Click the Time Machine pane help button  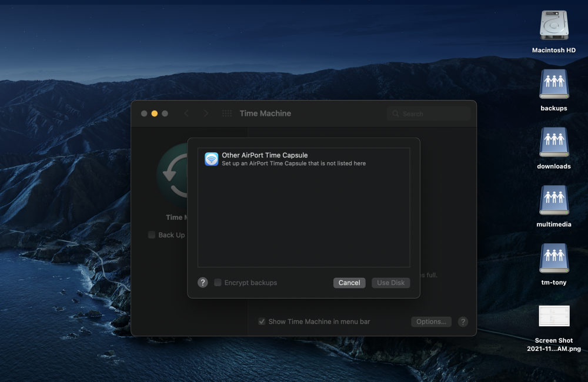click(463, 321)
